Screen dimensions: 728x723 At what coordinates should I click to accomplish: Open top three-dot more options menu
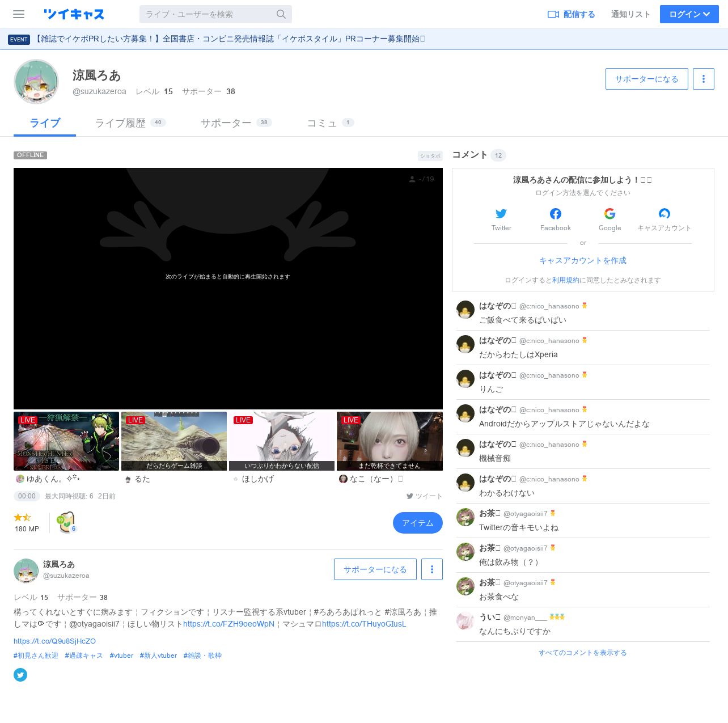pyautogui.click(x=704, y=79)
